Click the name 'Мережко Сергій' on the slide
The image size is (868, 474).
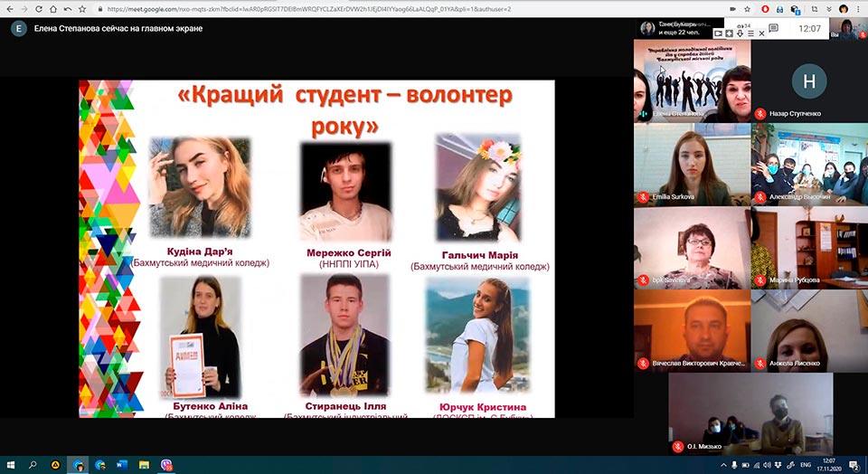(x=349, y=252)
